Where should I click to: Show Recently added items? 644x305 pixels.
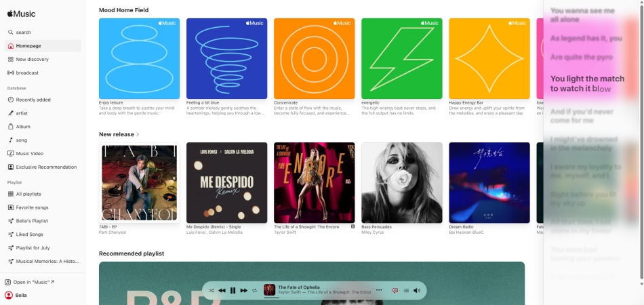[43, 100]
